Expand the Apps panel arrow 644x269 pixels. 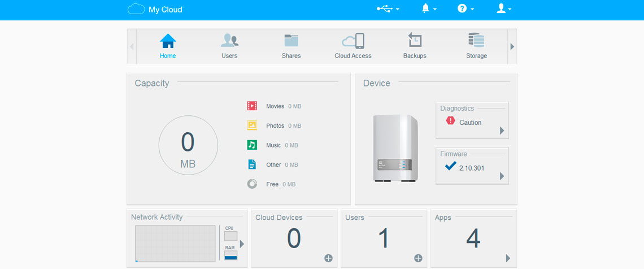coord(508,258)
